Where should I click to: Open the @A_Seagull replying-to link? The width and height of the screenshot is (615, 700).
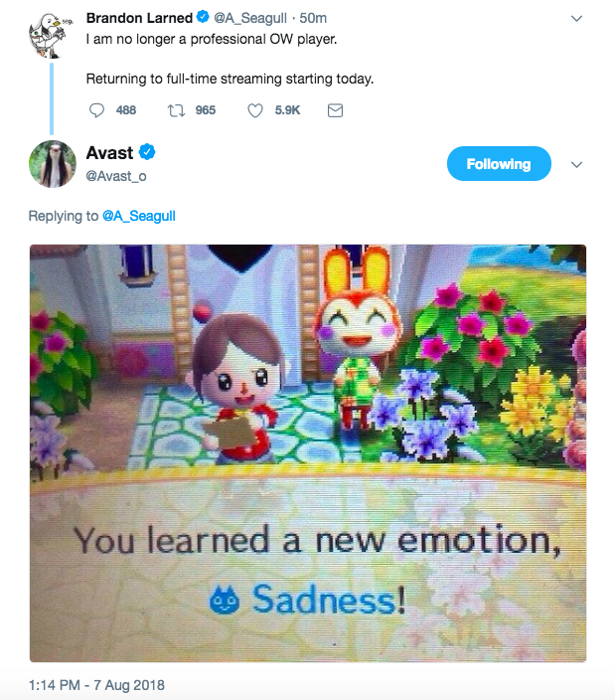pos(138,216)
